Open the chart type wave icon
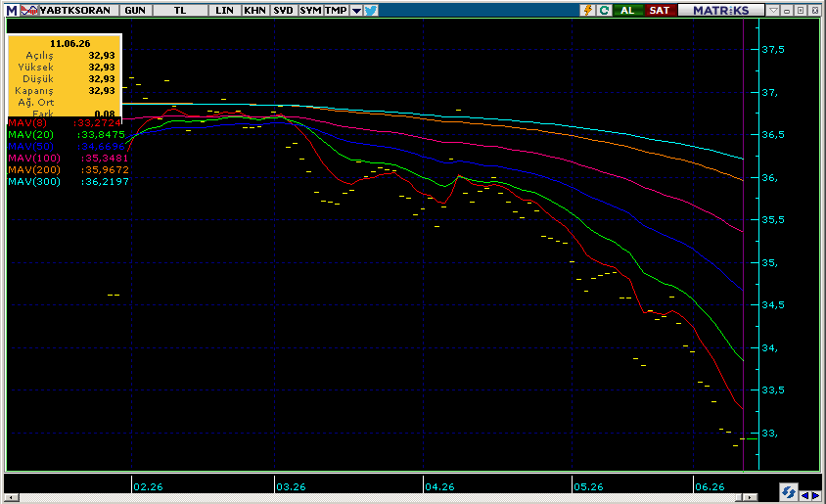 [x=29, y=10]
